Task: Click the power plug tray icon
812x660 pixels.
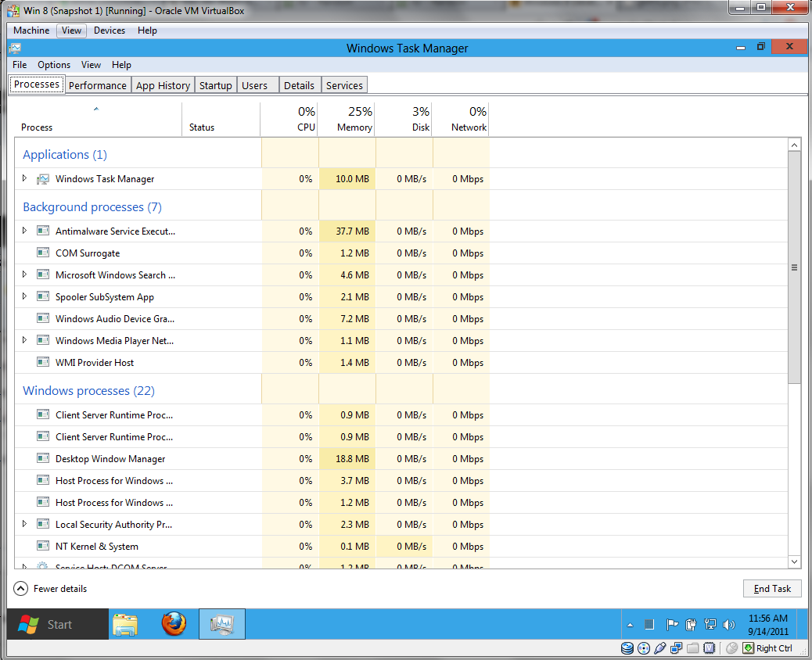Action: [x=691, y=625]
